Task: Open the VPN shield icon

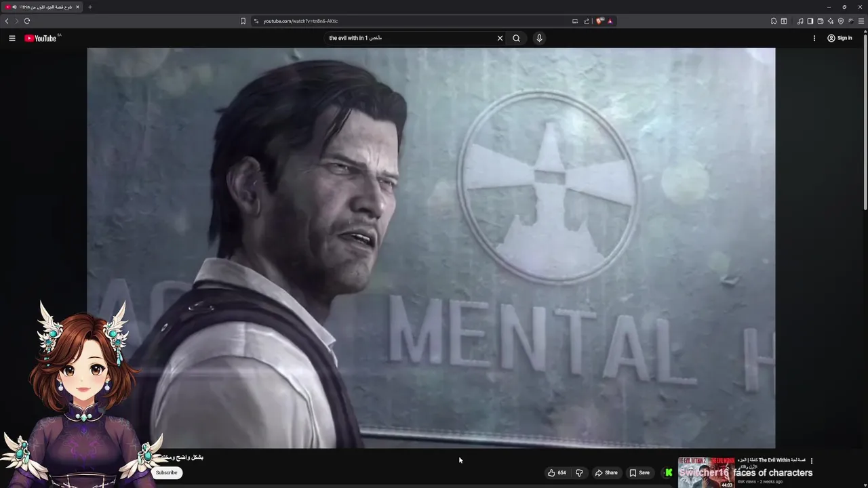Action: [841, 21]
